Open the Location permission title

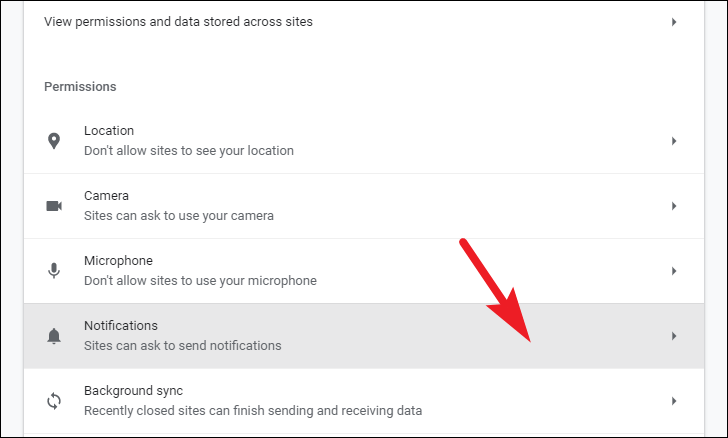point(109,131)
